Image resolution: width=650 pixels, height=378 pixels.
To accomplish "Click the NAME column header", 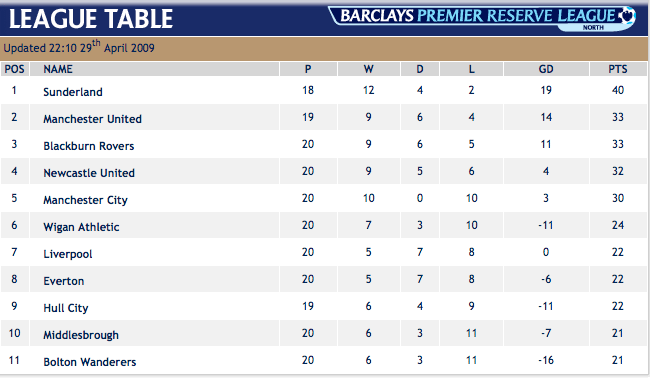I will click(x=58, y=69).
